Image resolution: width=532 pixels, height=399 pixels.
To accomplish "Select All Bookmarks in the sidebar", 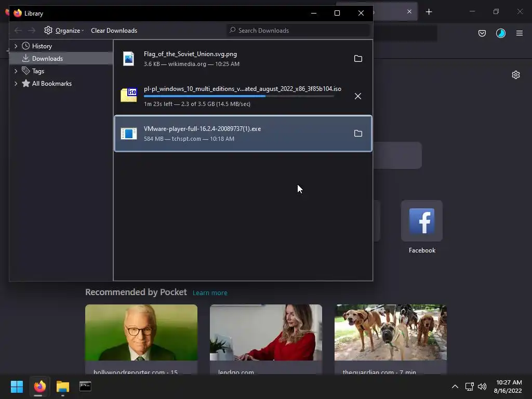I will tap(51, 84).
